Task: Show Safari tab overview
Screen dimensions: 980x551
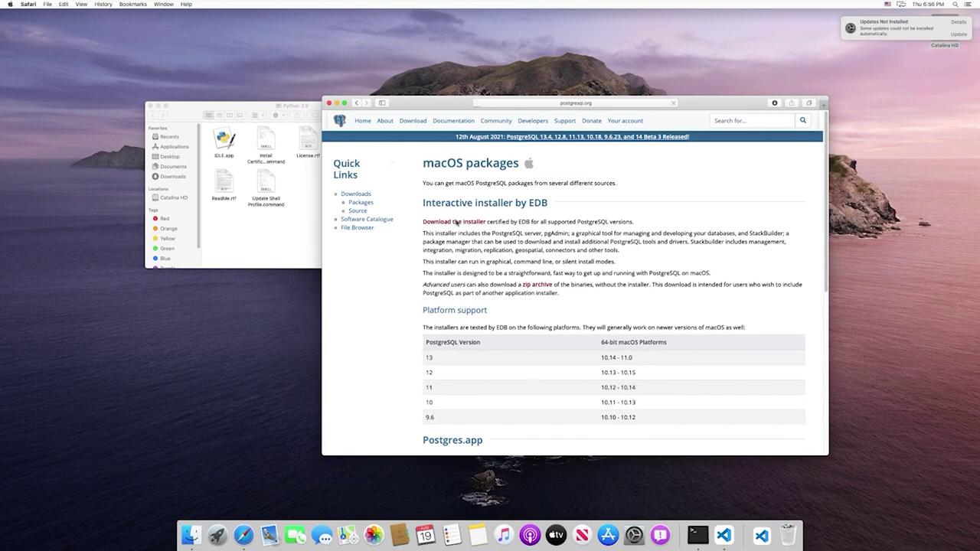Action: coord(808,103)
